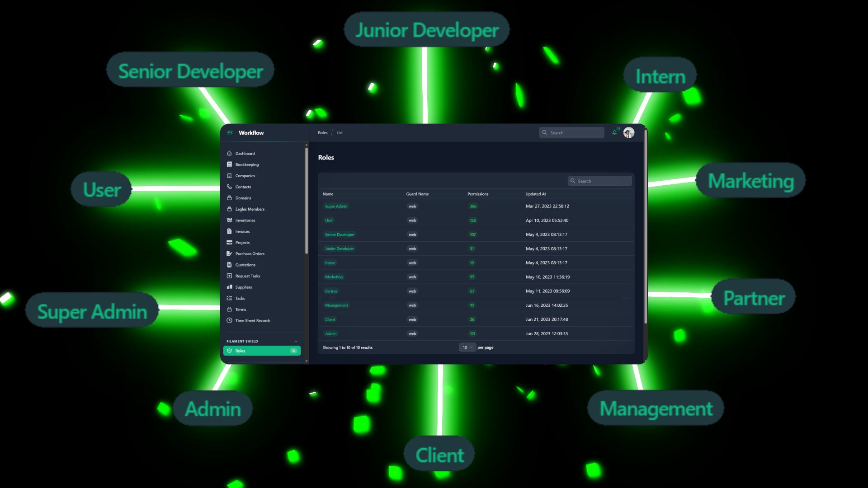The height and width of the screenshot is (488, 868).
Task: Click the Invoices document icon
Action: [229, 231]
